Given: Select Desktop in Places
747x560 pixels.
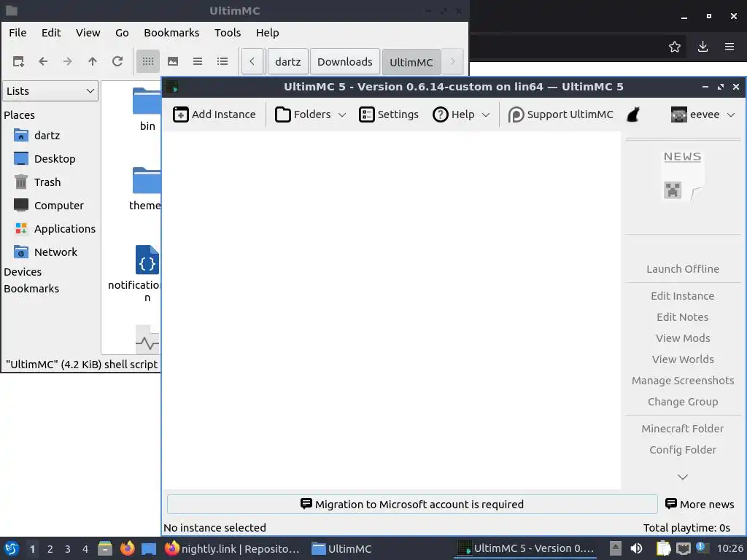Looking at the screenshot, I should (44, 159).
